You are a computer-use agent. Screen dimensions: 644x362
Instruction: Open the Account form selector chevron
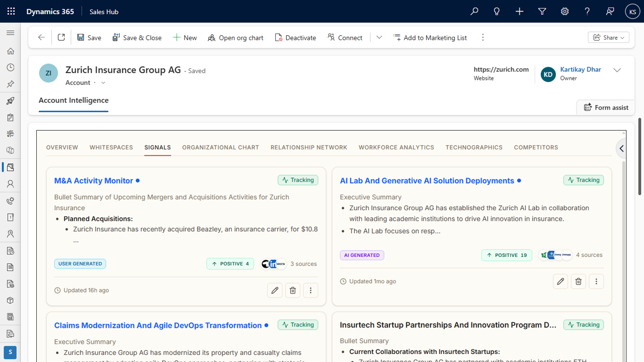103,82
